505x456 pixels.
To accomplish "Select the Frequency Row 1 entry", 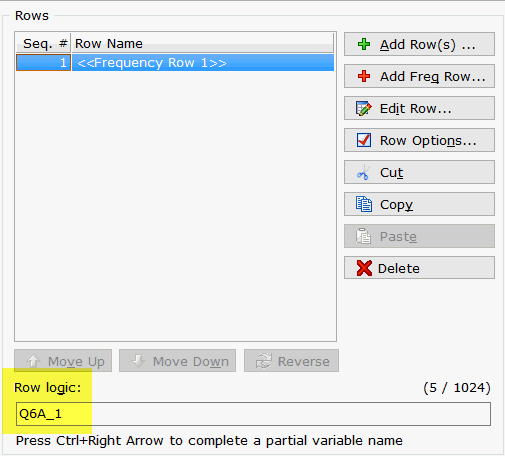I will tap(175, 63).
